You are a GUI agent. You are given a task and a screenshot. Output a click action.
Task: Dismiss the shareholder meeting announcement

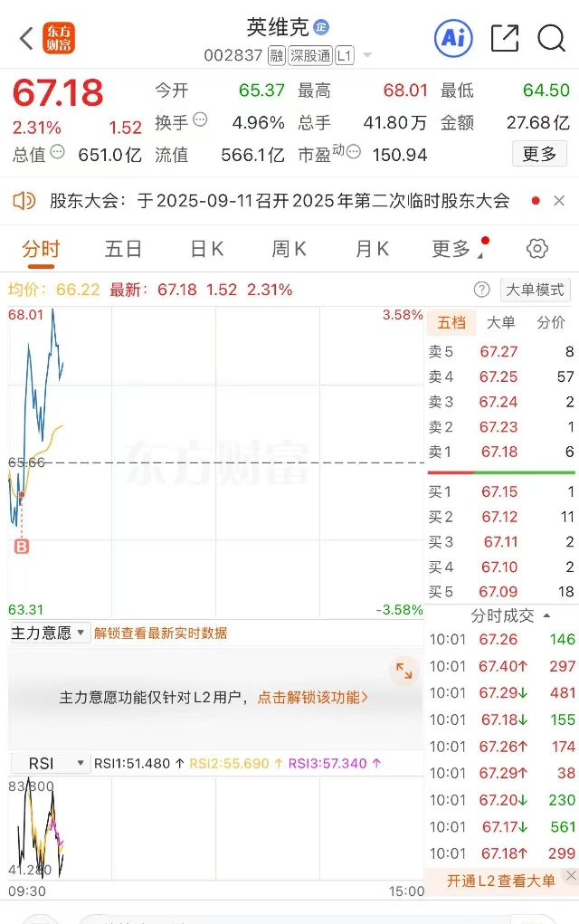pos(559,201)
